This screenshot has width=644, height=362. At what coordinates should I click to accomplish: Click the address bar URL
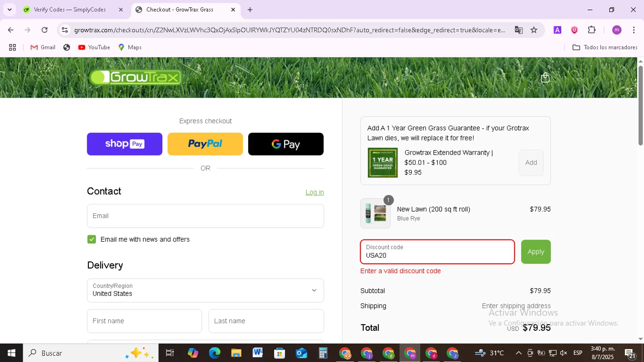[x=289, y=30]
